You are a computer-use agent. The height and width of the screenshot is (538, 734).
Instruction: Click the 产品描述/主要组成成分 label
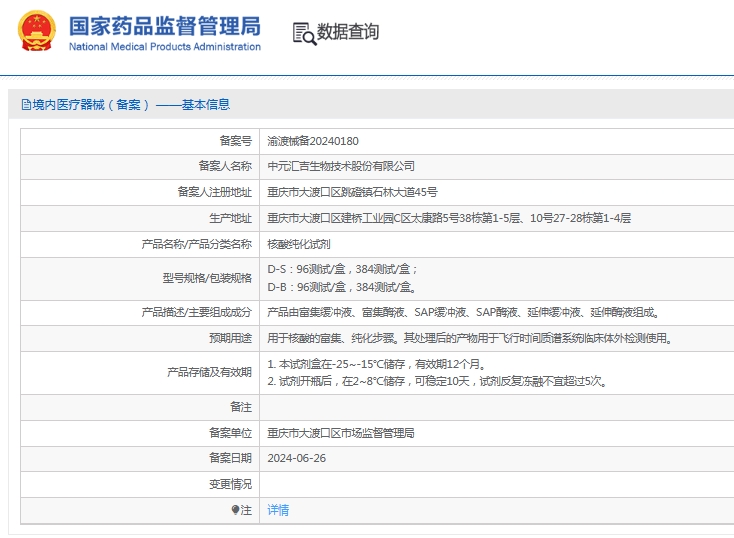197,312
